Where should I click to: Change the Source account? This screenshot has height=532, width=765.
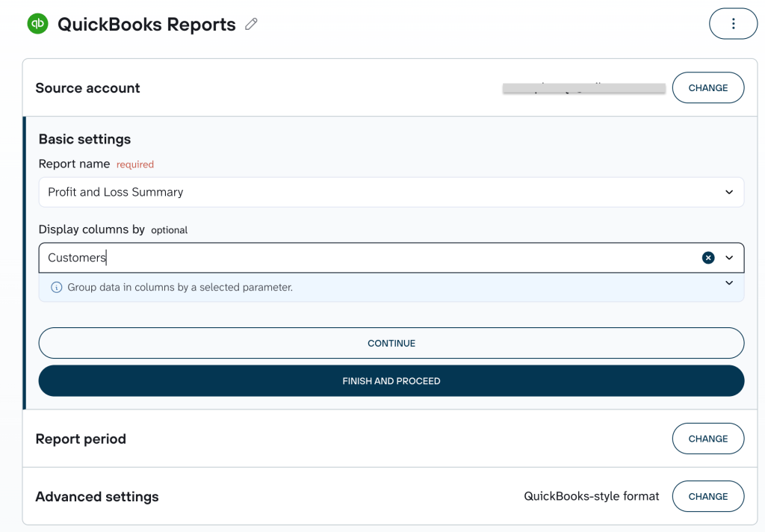click(x=708, y=88)
